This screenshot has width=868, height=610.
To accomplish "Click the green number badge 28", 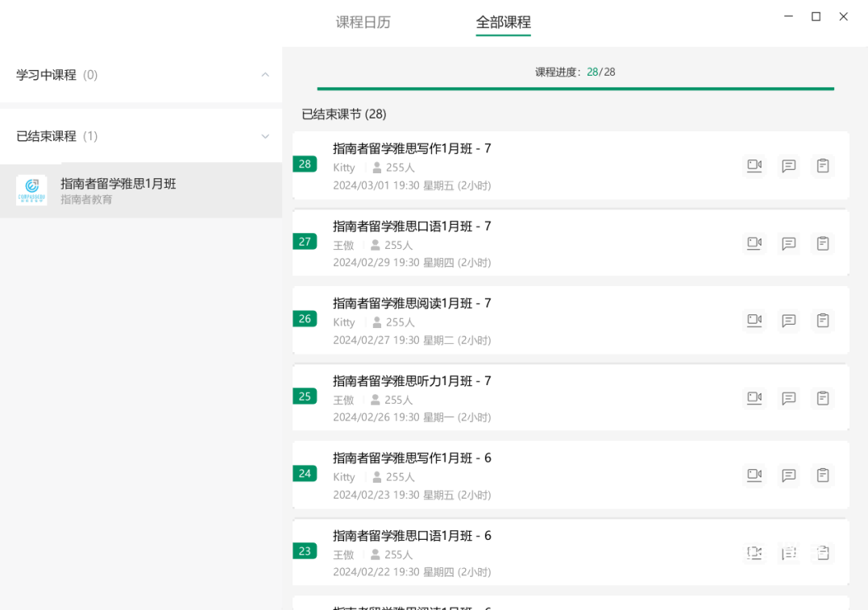I will (x=305, y=164).
